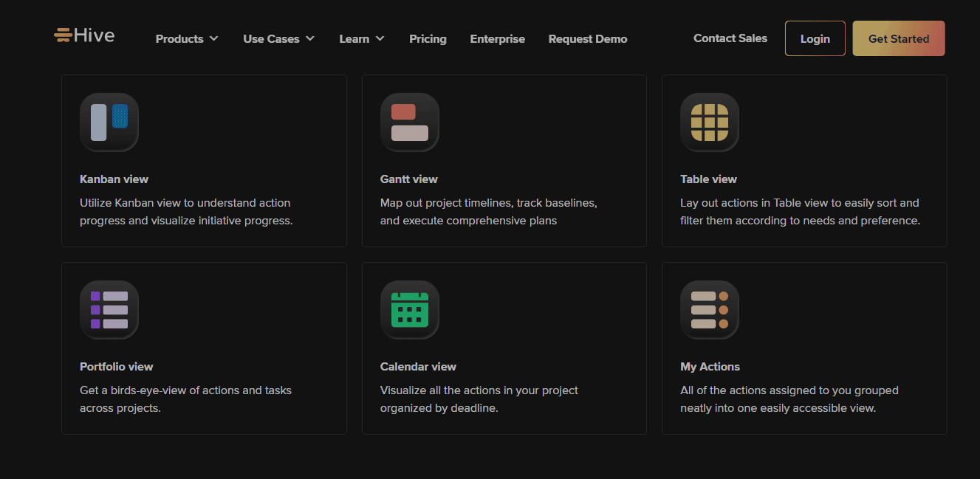Click the Get Started button

(898, 38)
